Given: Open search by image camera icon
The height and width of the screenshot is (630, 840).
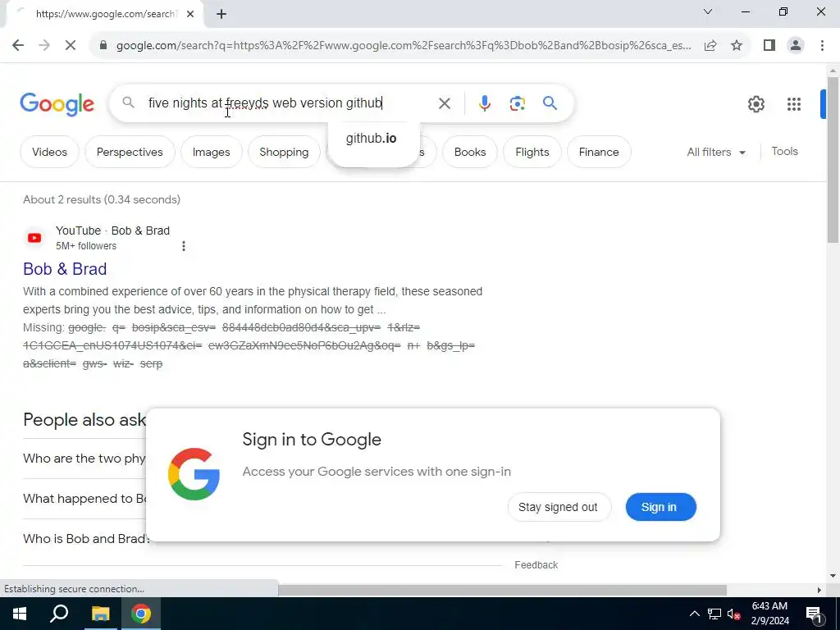Looking at the screenshot, I should coord(517,103).
